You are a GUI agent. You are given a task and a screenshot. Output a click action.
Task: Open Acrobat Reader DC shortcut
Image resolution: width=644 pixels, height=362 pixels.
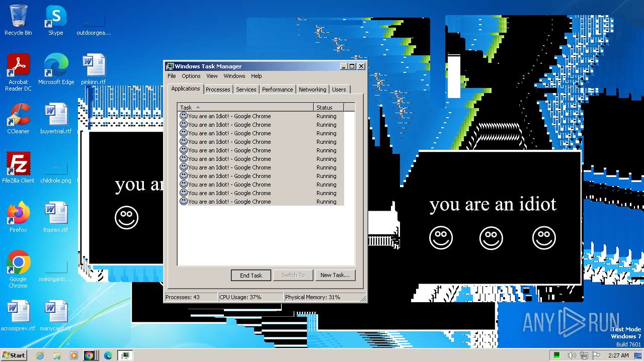tap(18, 73)
